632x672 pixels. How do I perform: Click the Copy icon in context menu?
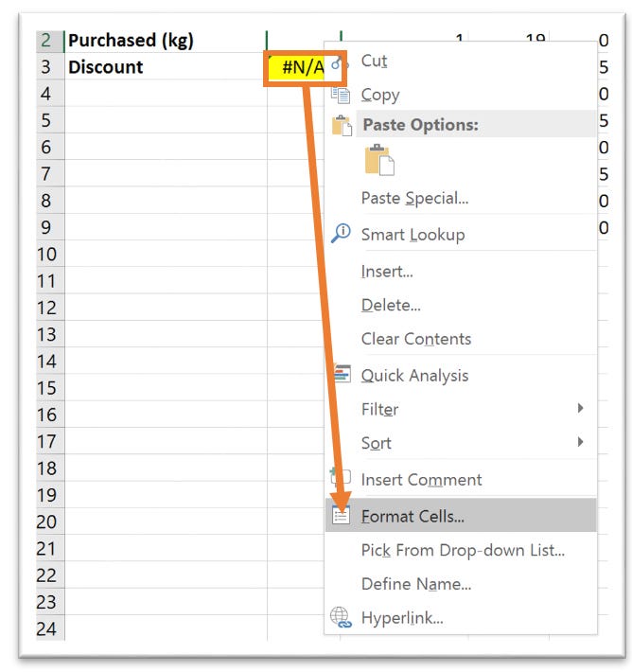(x=341, y=95)
